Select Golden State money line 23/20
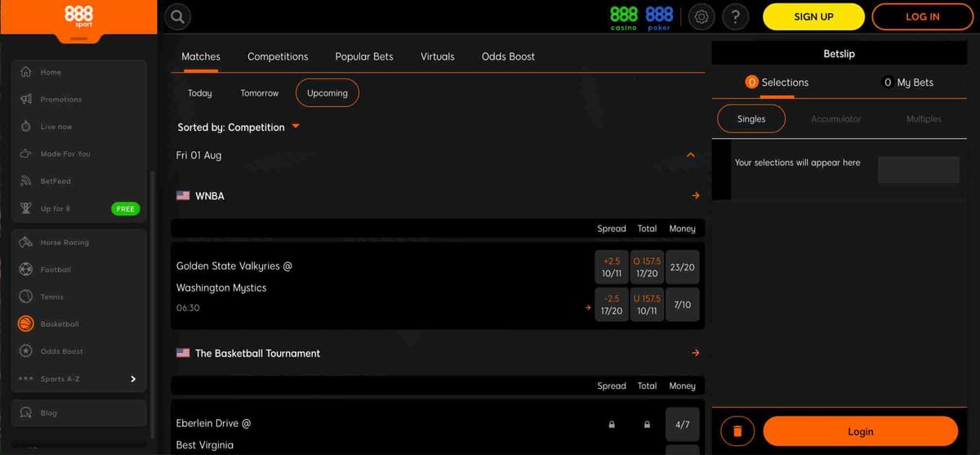The width and height of the screenshot is (980, 455). (683, 267)
